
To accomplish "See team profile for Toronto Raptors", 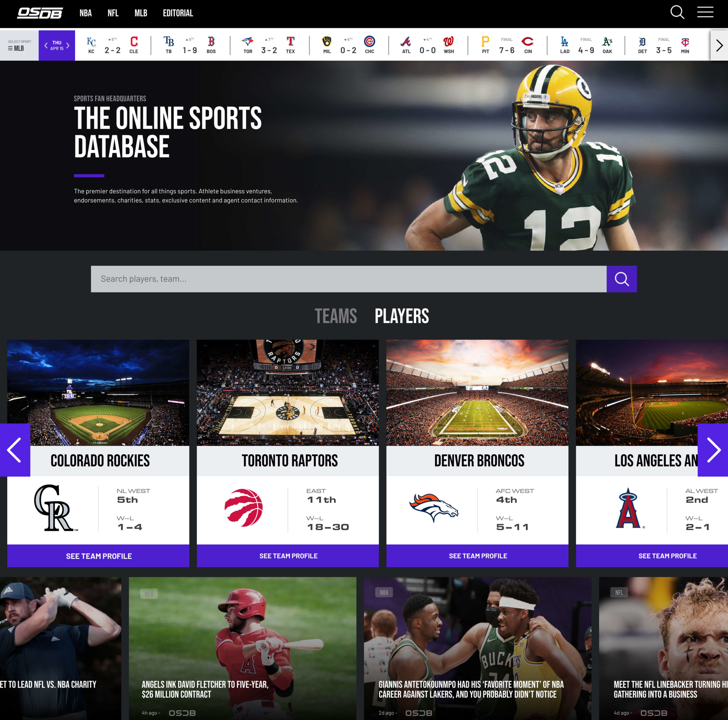I will 288,556.
